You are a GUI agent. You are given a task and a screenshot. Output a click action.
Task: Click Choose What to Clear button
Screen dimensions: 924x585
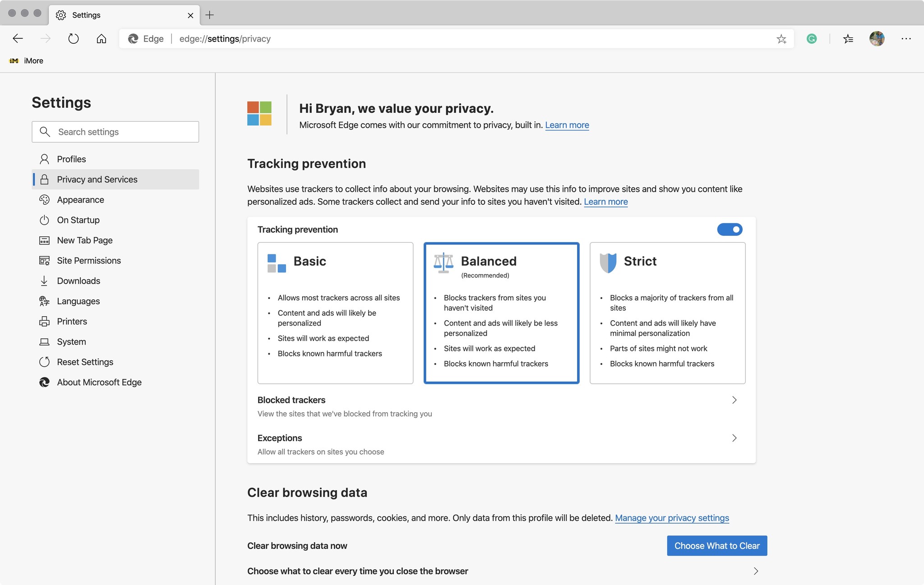click(x=716, y=545)
